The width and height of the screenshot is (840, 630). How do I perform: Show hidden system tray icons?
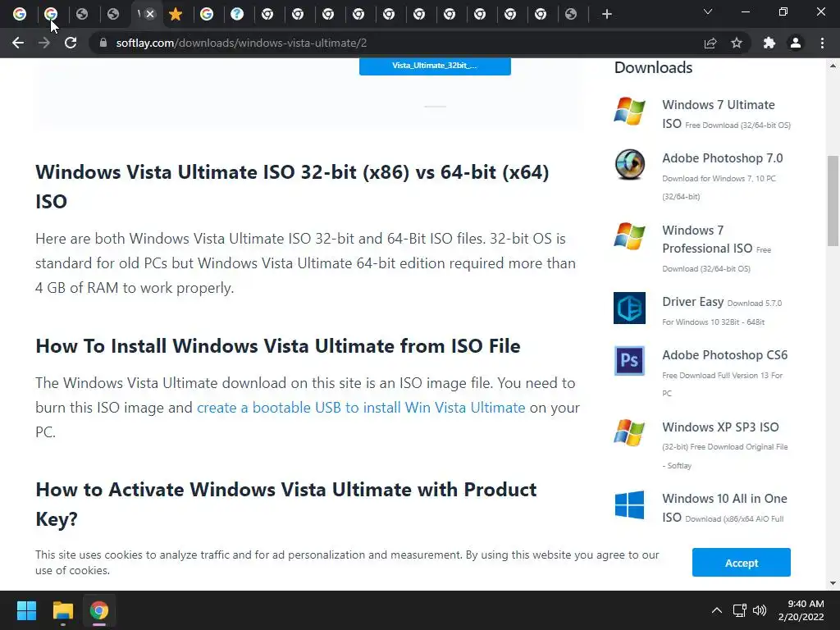coord(717,610)
